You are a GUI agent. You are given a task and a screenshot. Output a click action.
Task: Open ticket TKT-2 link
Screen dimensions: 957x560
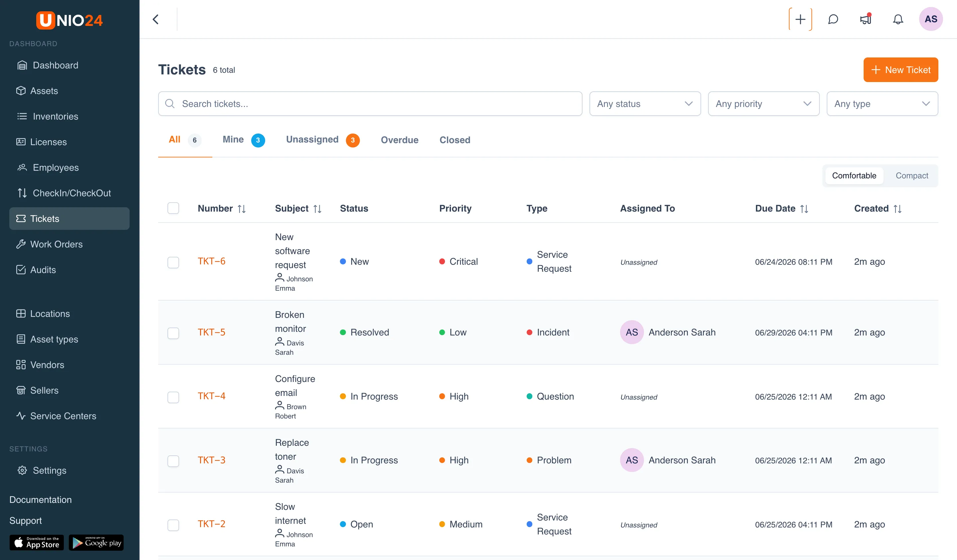[x=212, y=524]
